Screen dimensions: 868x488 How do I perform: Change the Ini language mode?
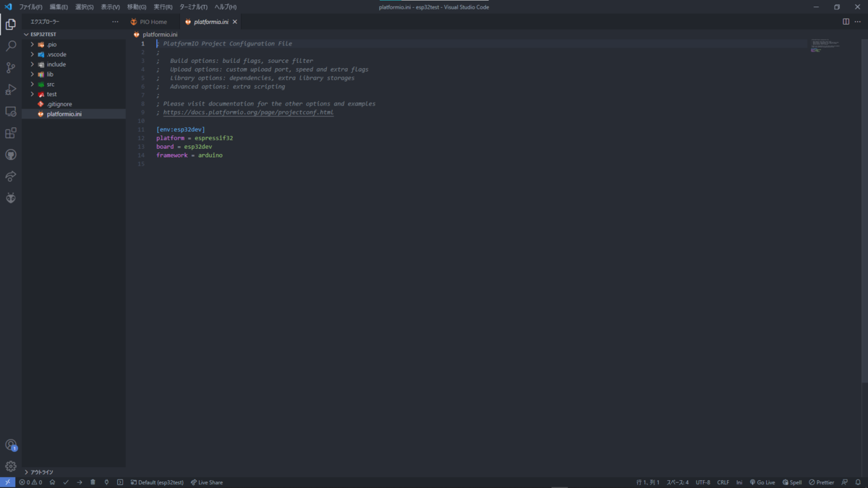[x=739, y=482]
